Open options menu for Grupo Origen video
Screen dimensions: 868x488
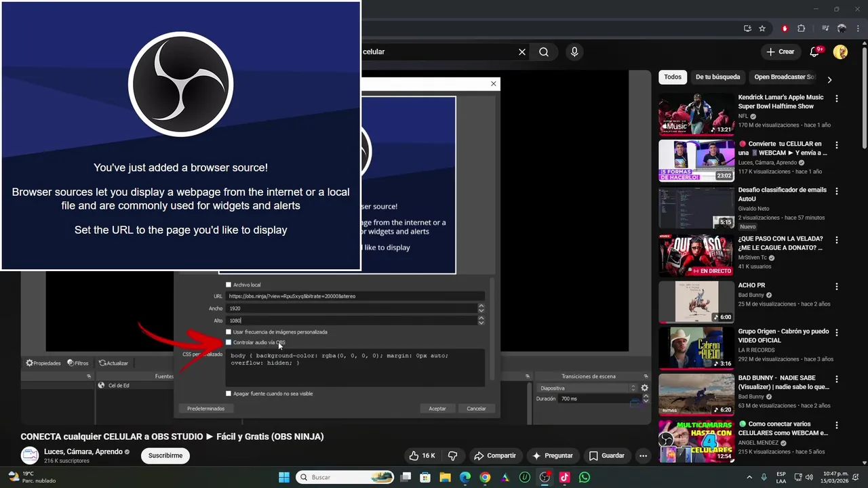tap(836, 333)
